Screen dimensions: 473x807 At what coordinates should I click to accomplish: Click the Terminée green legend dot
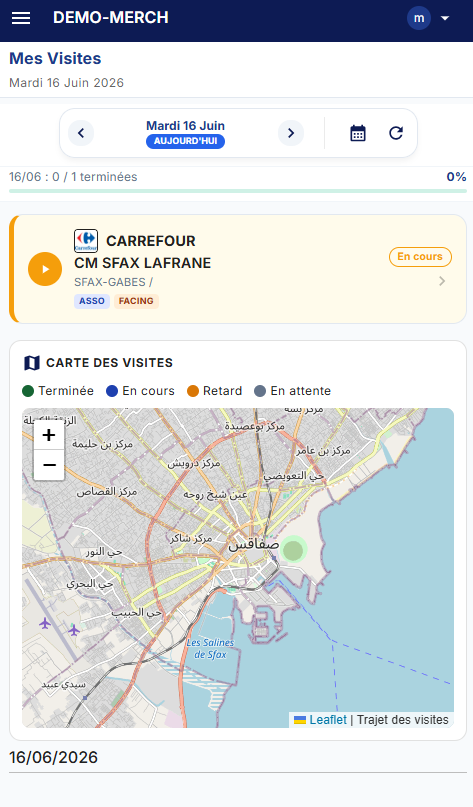28,391
